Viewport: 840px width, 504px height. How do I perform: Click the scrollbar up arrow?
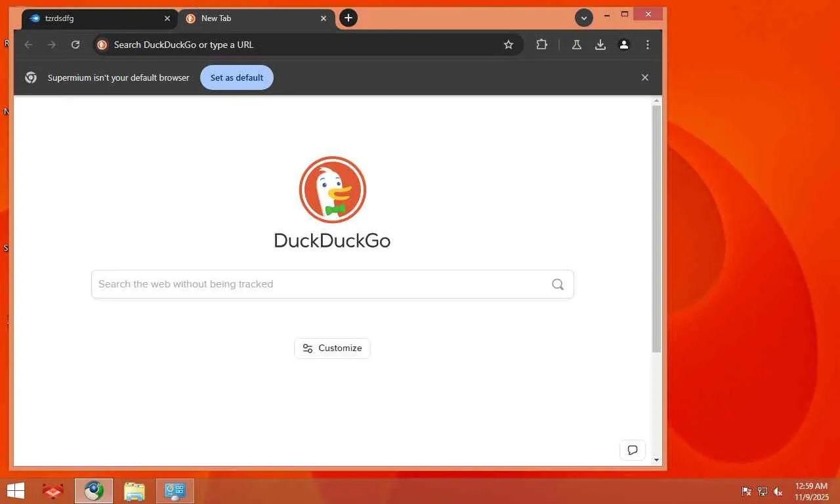tap(657, 101)
